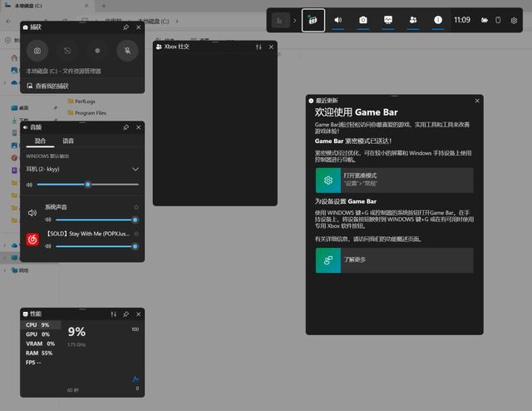532x411 pixels.
Task: Pin the 音频 audio widget
Action: tap(126, 127)
